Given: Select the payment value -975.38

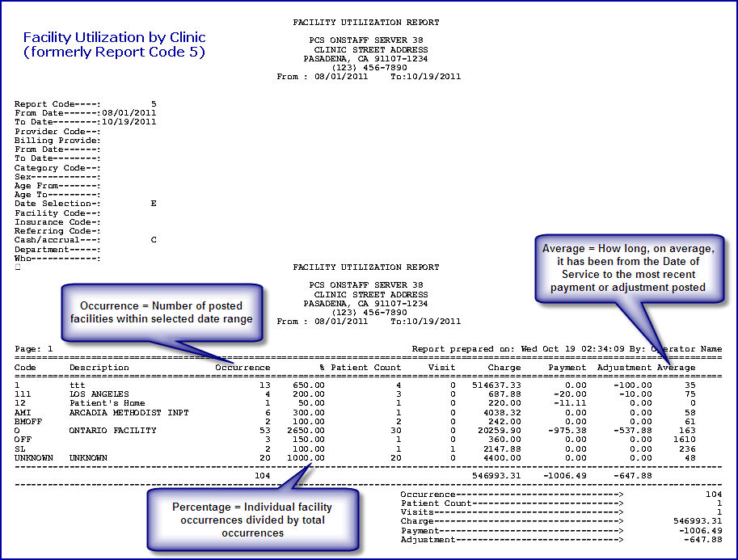Looking at the screenshot, I should 567,431.
